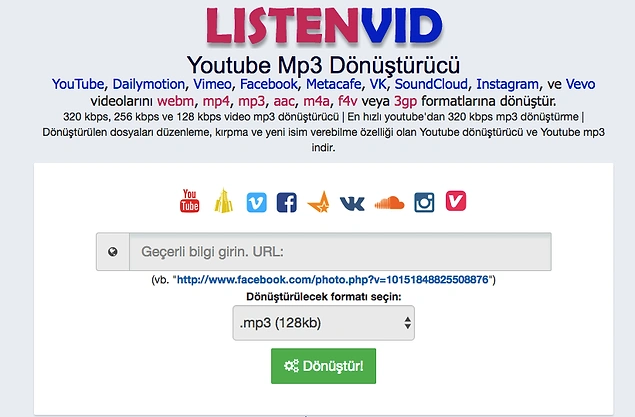This screenshot has width=635, height=417.
Task: Open the Facebook text link
Action: tap(269, 84)
